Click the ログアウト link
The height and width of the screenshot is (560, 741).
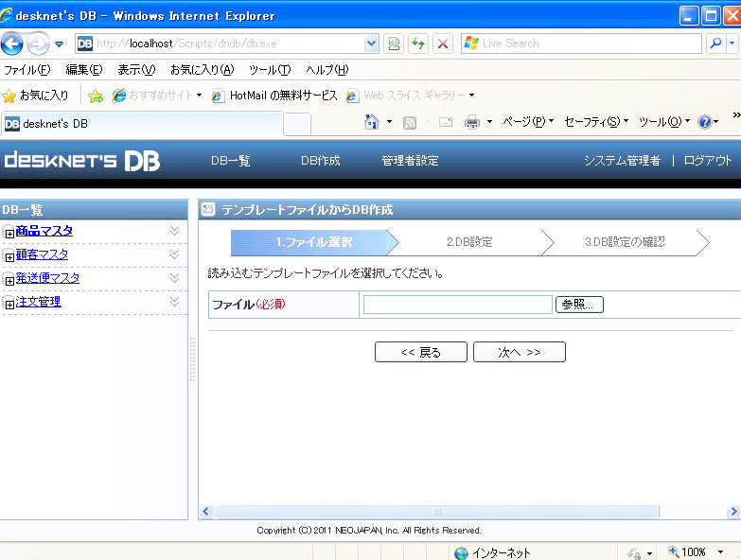pos(708,161)
